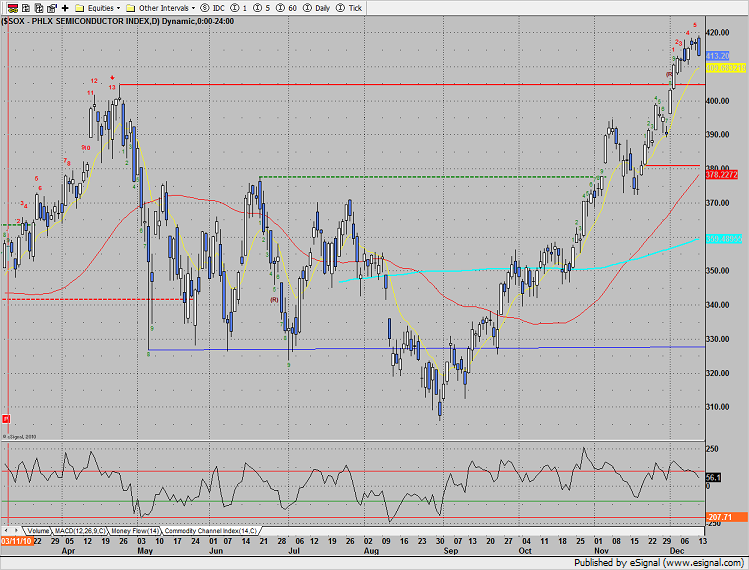
Task: Click the black plus icon in toolbar
Action: pos(65,8)
